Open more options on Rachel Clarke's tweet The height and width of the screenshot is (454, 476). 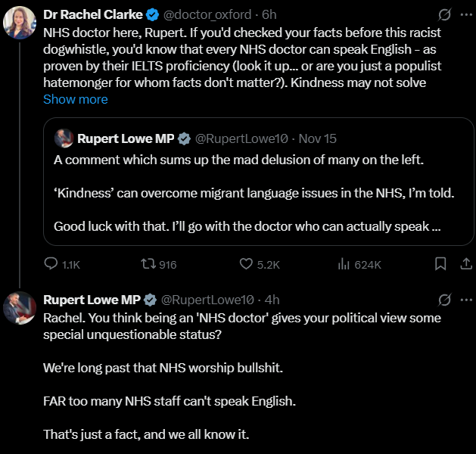pos(466,14)
